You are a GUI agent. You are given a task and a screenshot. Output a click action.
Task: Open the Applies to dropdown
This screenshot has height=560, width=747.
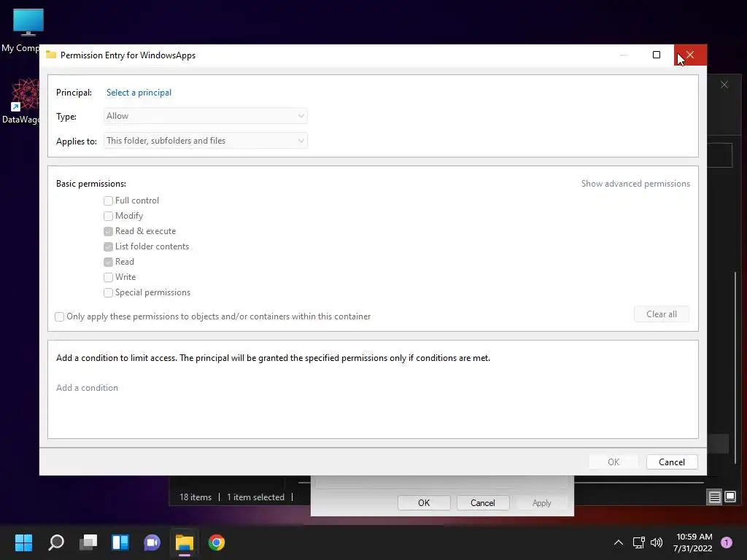[x=205, y=141]
